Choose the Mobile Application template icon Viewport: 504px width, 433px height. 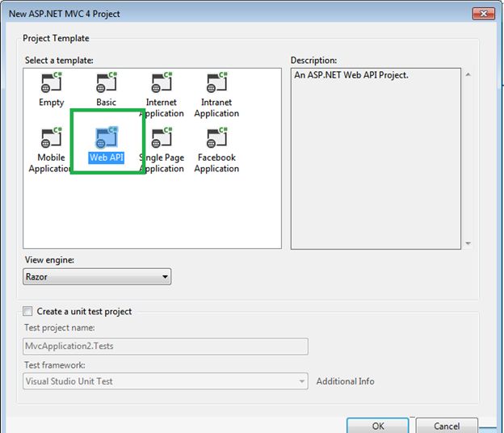coord(51,138)
